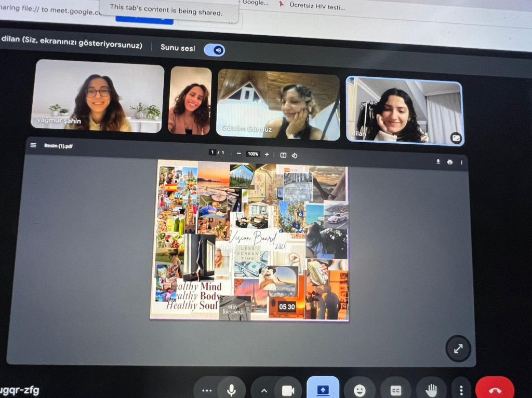Open the PDF viewer sidebar menu
The image size is (532, 398).
[34, 145]
